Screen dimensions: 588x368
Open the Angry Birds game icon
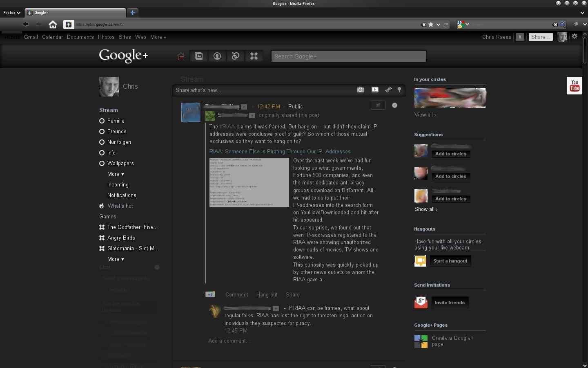pos(102,238)
